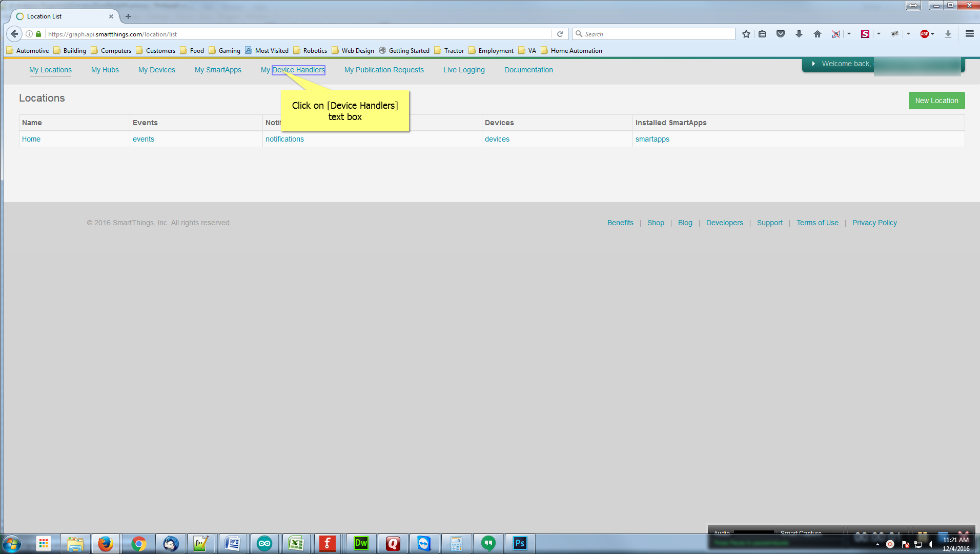Open Firefox downloads arrow icon

(799, 34)
